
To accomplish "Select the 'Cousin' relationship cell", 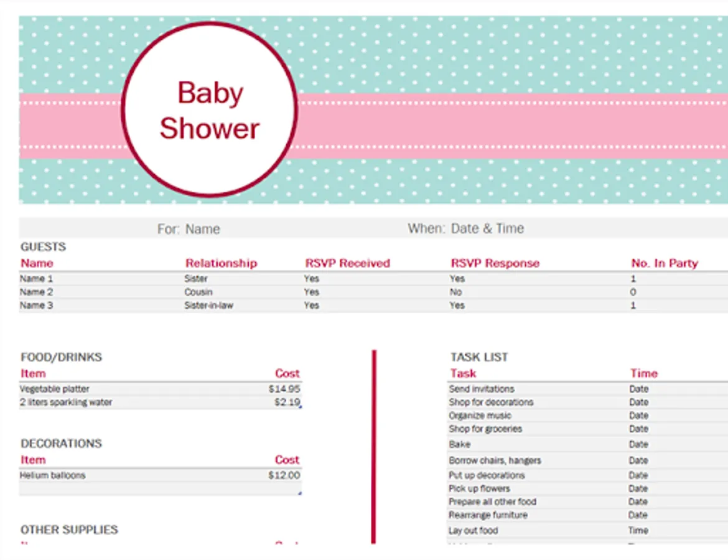I will coord(198,292).
